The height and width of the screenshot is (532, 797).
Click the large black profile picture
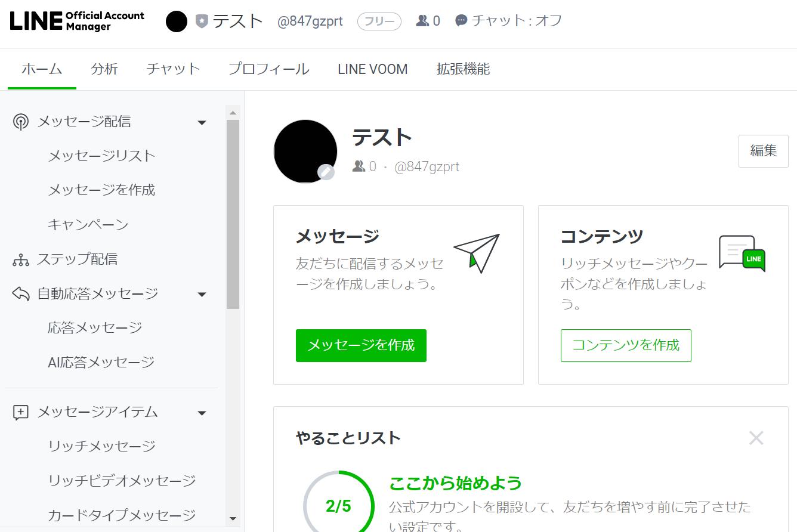[x=305, y=151]
